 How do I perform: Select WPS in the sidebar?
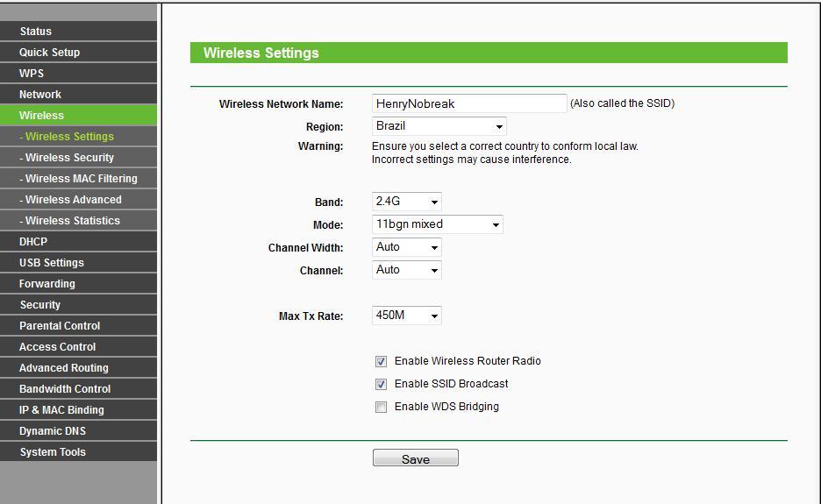click(x=79, y=73)
